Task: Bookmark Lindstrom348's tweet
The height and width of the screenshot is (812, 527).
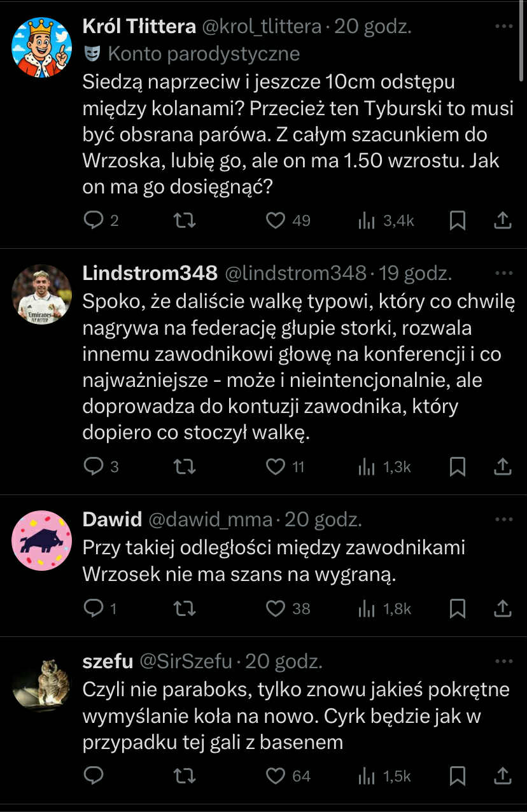Action: (457, 467)
